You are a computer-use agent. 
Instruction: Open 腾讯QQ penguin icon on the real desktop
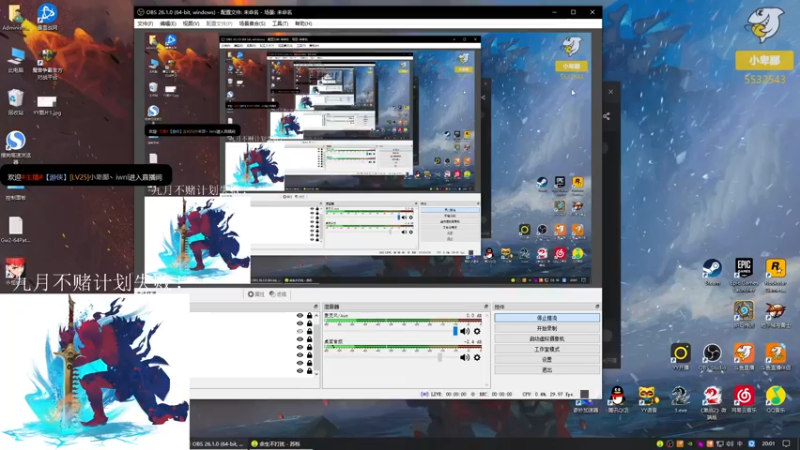click(617, 399)
